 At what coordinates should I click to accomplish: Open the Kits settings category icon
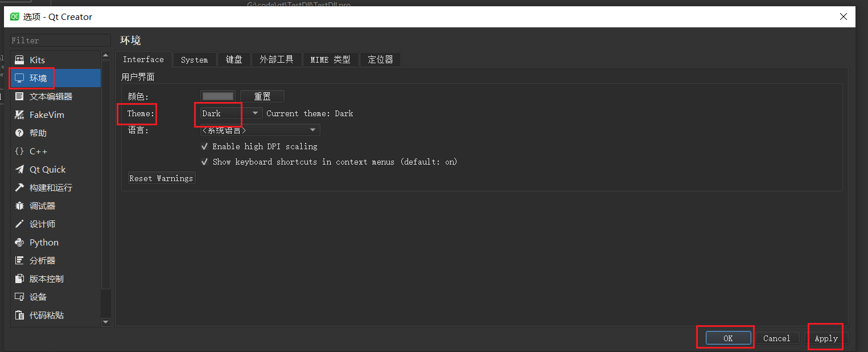click(x=19, y=60)
